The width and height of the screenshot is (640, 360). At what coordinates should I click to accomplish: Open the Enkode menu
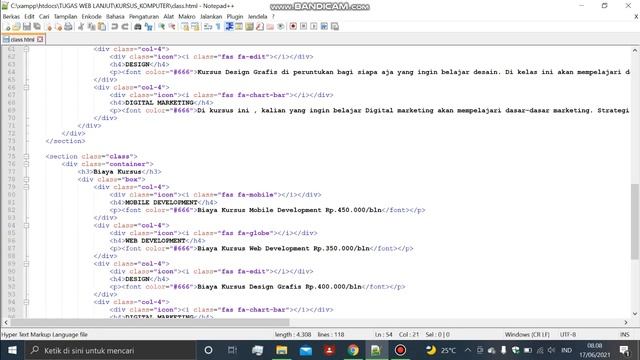pyautogui.click(x=91, y=17)
